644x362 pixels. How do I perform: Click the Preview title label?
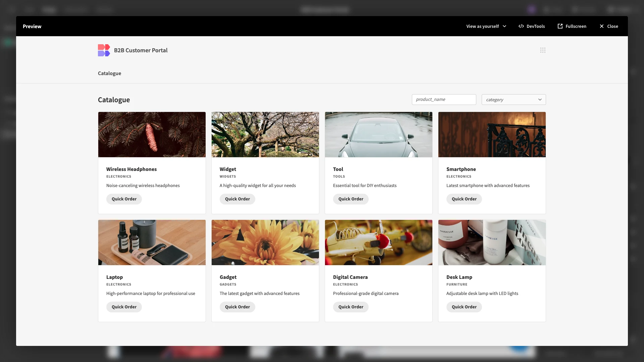(x=32, y=26)
